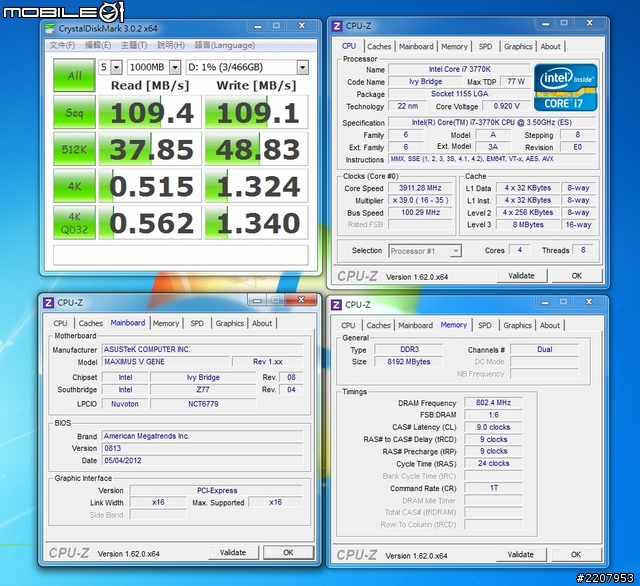
Task: Start the Seq benchmark test
Action: point(74,112)
